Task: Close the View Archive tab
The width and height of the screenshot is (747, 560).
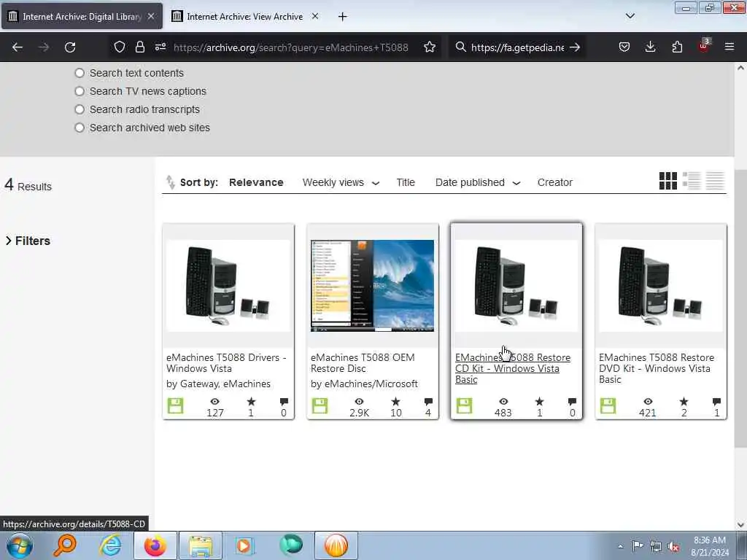Action: 315,16
